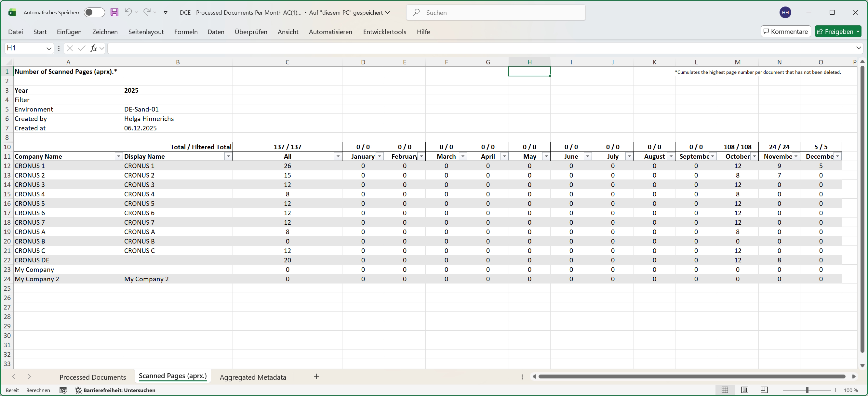Select the Page Layout view icon in the status bar
This screenshot has width=868, height=396.
click(745, 390)
